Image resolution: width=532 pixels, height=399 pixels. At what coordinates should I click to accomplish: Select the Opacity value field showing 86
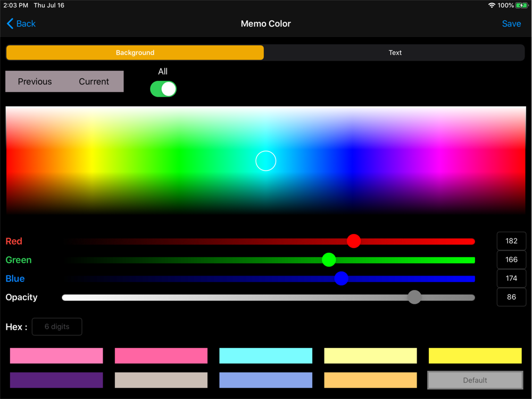point(511,297)
